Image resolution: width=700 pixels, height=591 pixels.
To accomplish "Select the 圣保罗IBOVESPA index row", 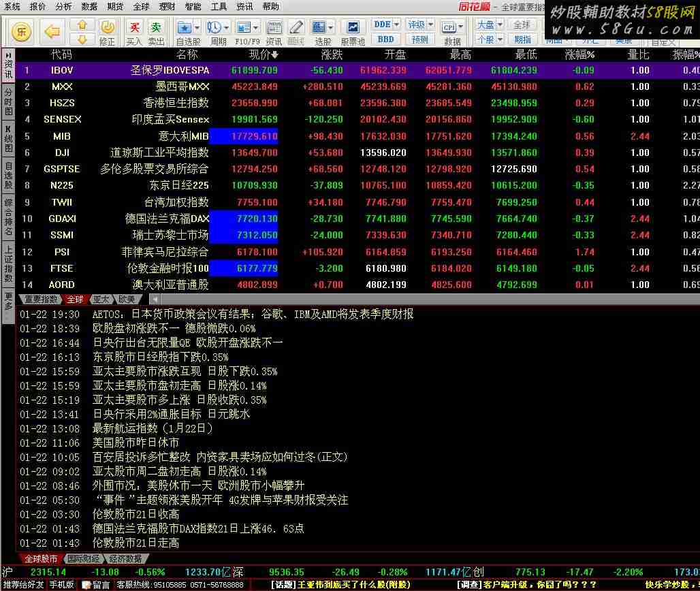I will click(x=357, y=70).
